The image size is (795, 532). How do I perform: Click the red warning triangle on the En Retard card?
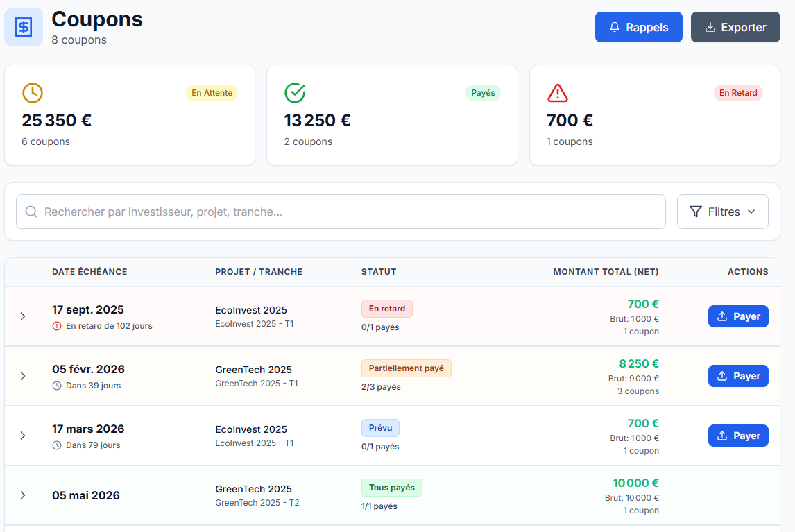tap(556, 92)
